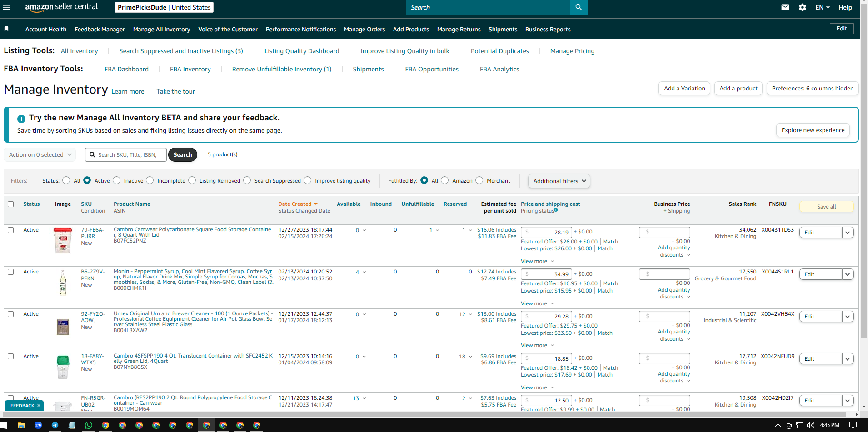Image resolution: width=868 pixels, height=432 pixels.
Task: Click the Add a Variation button
Action: (684, 89)
